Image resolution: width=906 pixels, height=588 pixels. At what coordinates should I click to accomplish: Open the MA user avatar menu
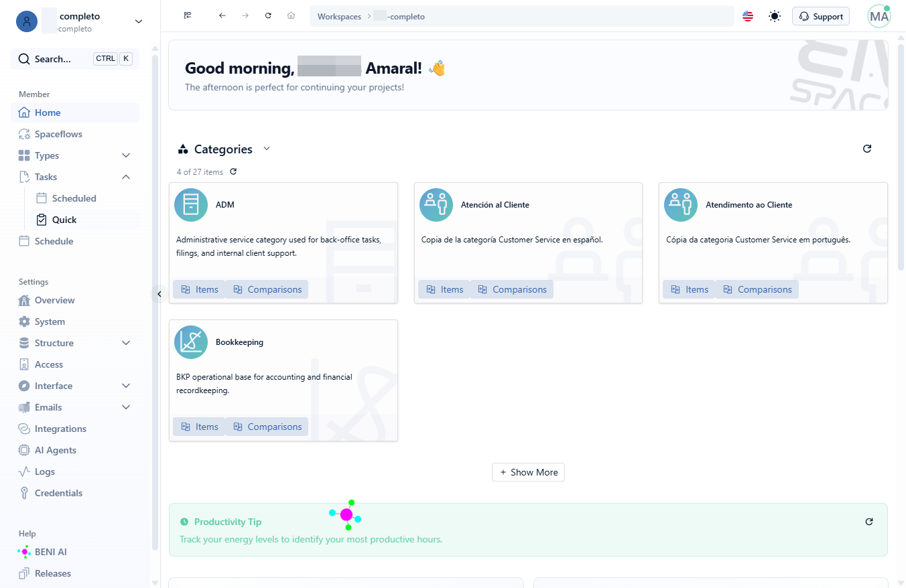click(879, 16)
